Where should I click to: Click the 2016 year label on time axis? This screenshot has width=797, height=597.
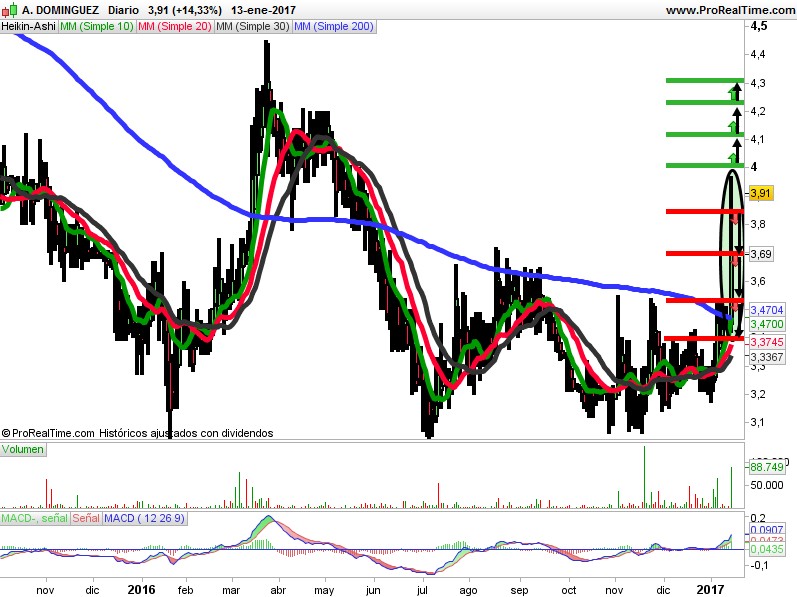point(141,589)
